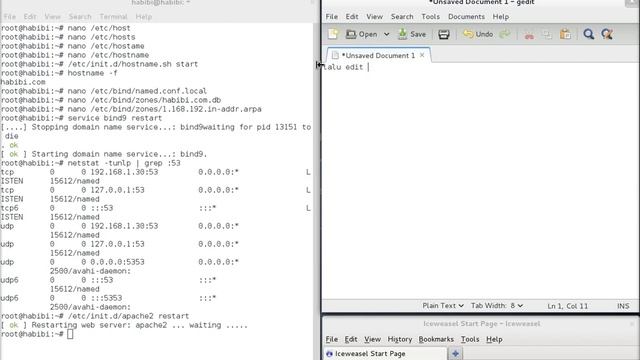Click the Iceweasel window title bar

click(x=481, y=324)
